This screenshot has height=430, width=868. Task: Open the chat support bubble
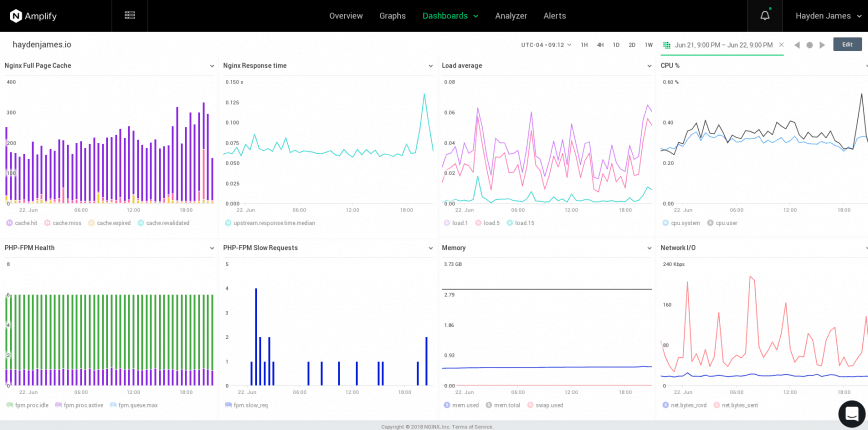(x=852, y=412)
